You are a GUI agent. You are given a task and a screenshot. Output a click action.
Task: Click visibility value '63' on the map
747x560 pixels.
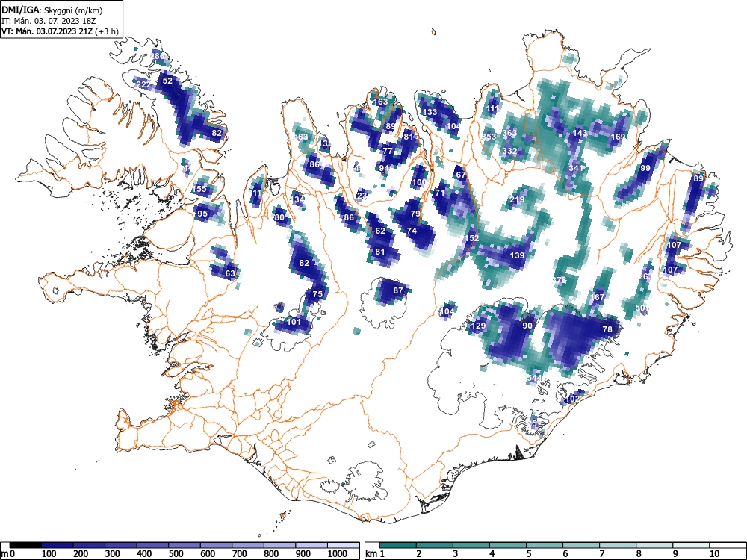click(x=230, y=273)
